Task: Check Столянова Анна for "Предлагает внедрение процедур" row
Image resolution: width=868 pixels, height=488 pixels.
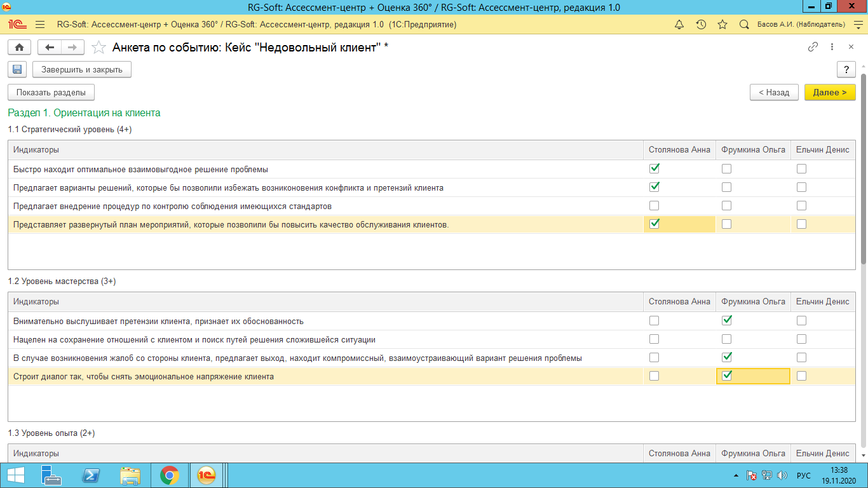Action: [654, 205]
